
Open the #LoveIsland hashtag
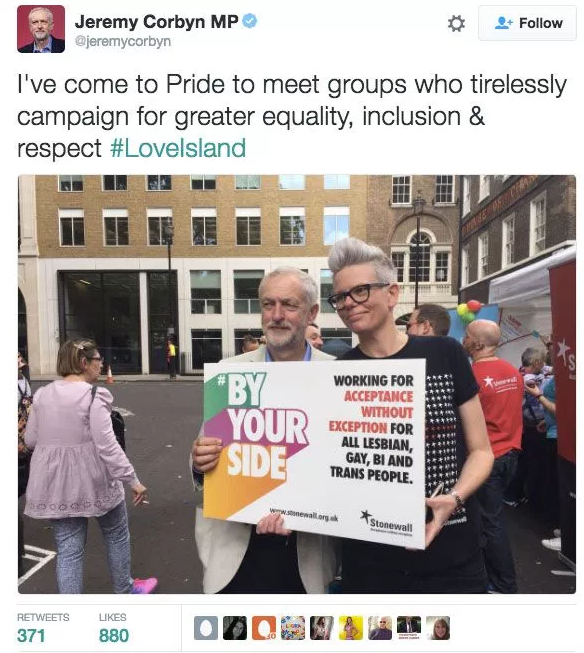[178, 148]
